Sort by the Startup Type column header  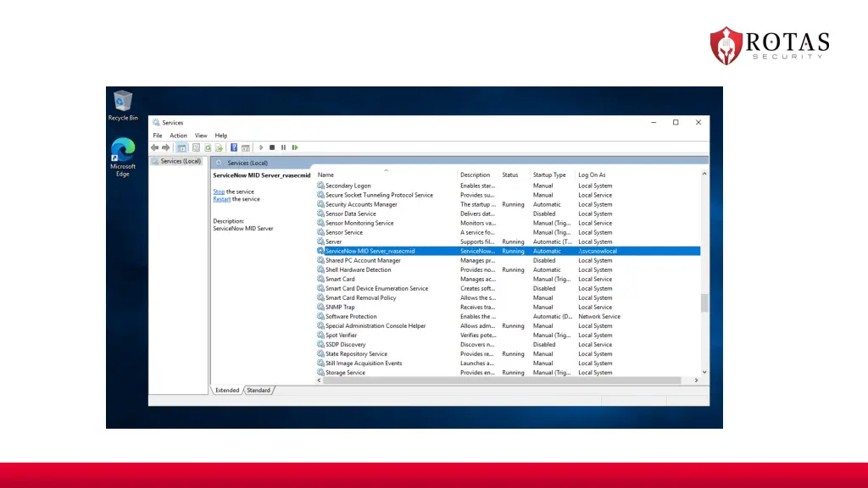point(553,175)
